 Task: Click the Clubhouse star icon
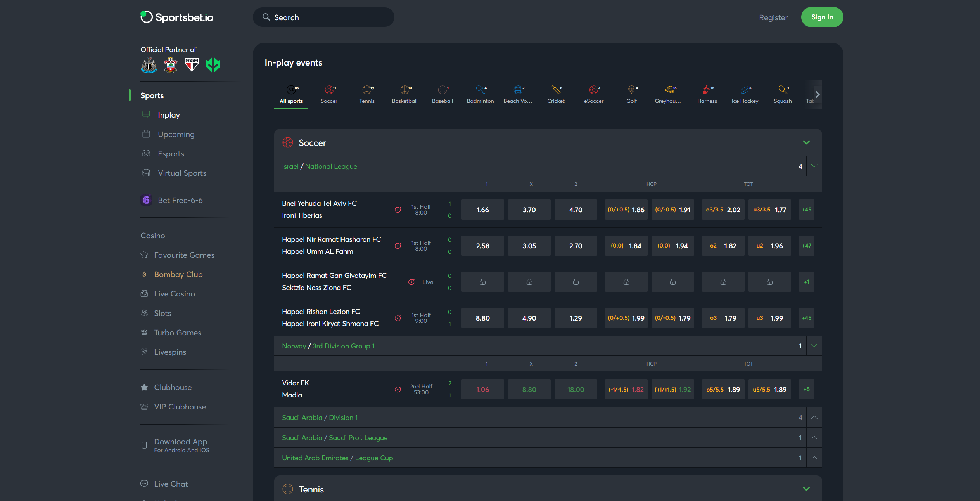point(144,387)
